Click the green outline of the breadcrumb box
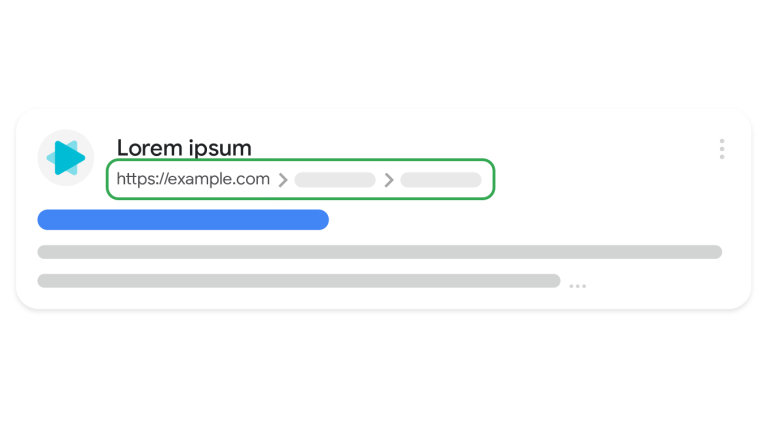This screenshot has width=768, height=432. point(300,160)
